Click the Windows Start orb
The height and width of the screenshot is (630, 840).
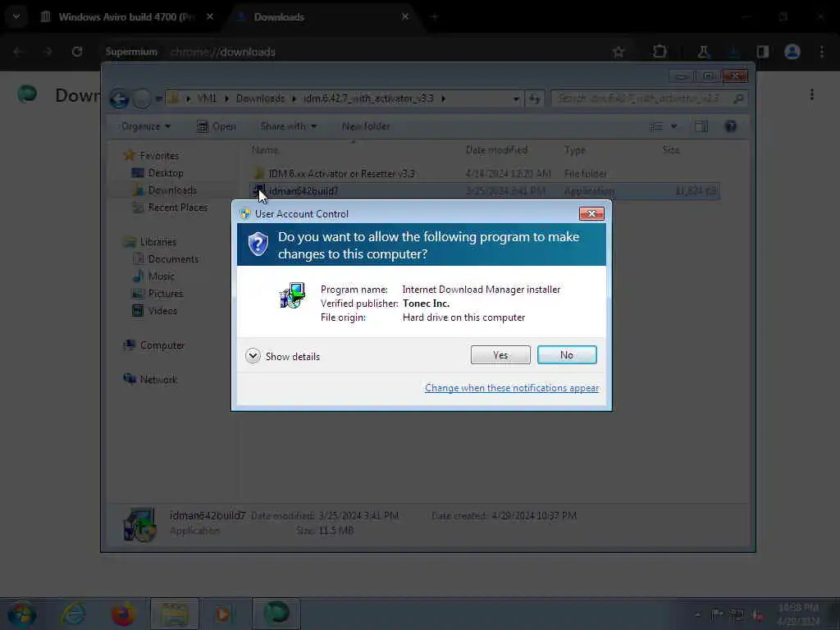22,614
